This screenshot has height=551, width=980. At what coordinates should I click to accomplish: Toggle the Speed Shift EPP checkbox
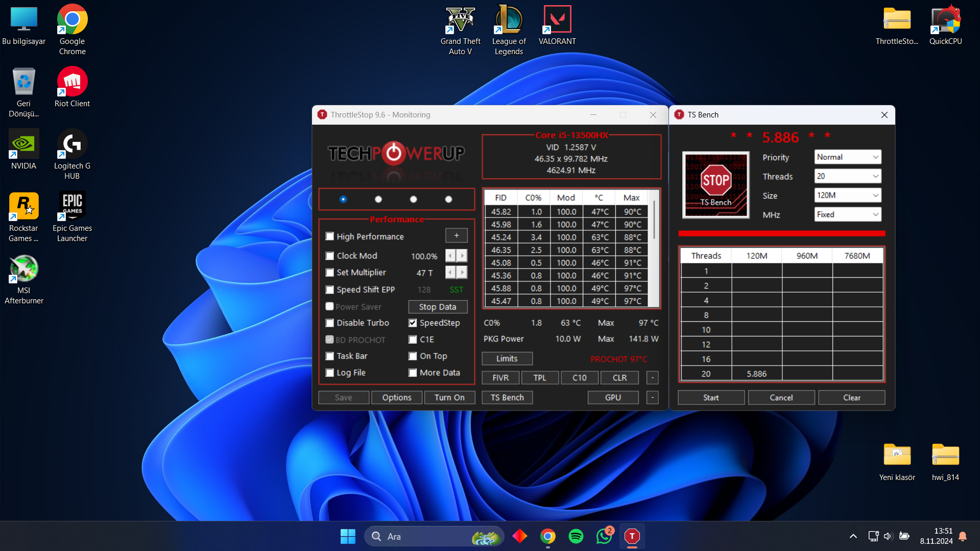pyautogui.click(x=330, y=290)
